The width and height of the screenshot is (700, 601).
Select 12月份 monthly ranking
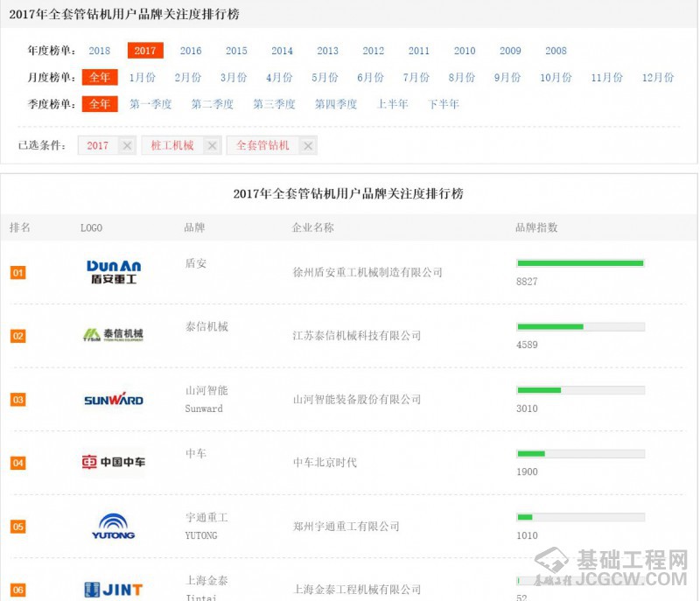658,78
